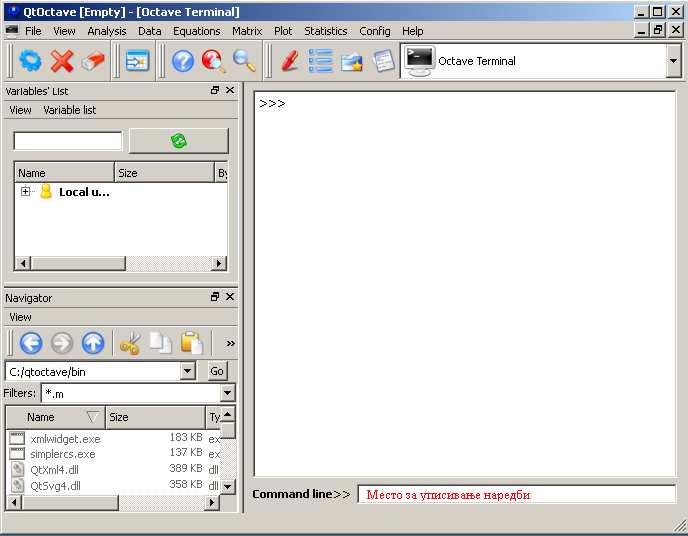The image size is (688, 536).
Task: Click the scissors cut icon in Navigator
Action: 130,343
